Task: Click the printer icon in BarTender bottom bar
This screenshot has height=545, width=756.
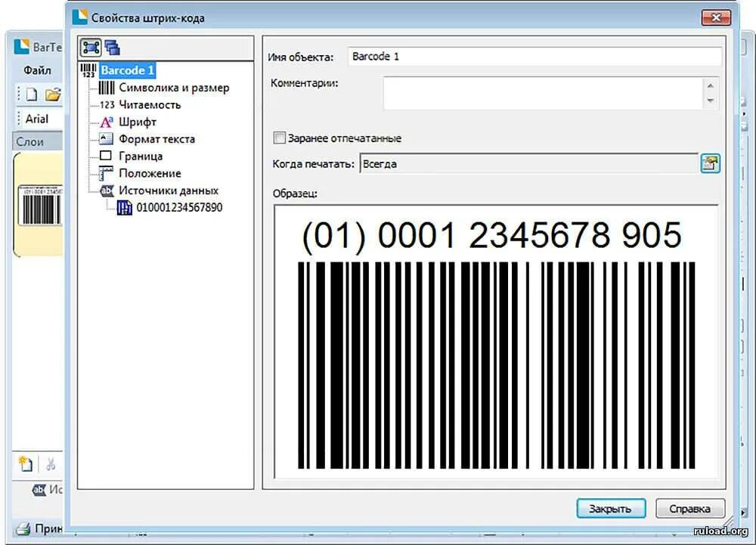Action: 23,529
